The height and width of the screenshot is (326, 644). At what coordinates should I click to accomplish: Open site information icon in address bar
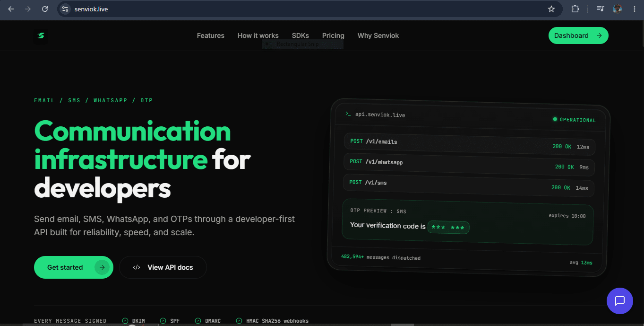[66, 9]
